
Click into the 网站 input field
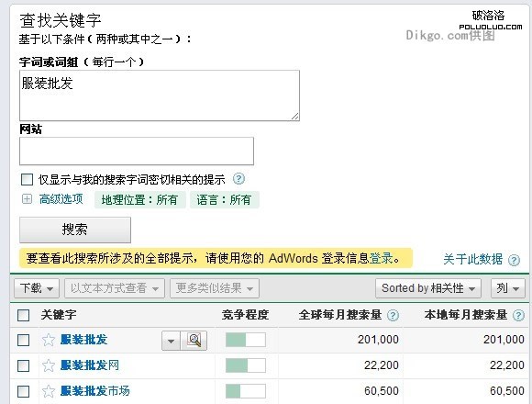[137, 151]
